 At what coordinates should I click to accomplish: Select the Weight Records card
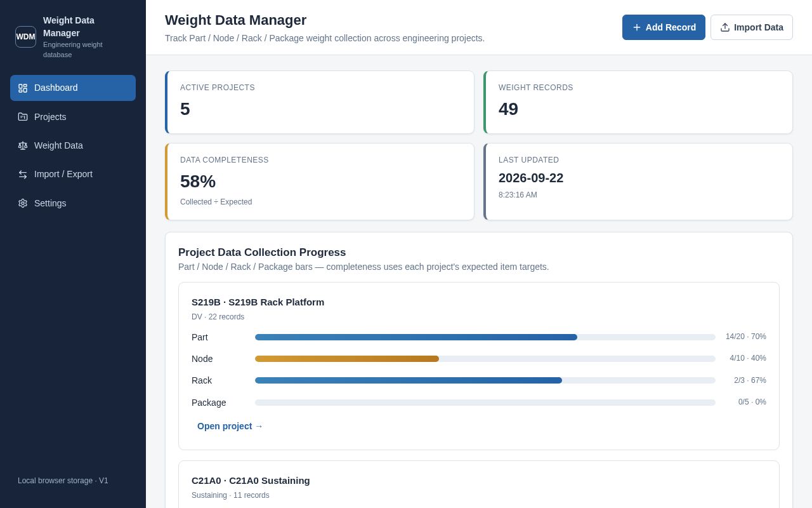(638, 102)
